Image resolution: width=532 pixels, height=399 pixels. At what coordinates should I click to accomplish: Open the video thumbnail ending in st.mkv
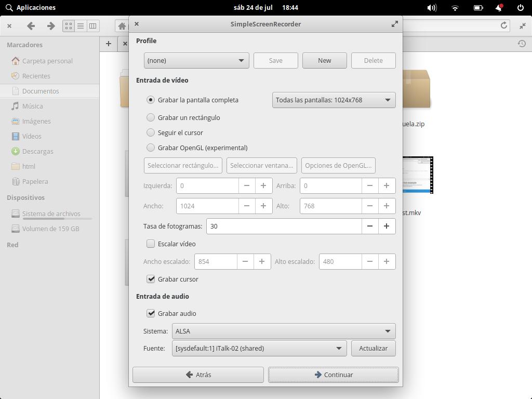click(x=418, y=175)
